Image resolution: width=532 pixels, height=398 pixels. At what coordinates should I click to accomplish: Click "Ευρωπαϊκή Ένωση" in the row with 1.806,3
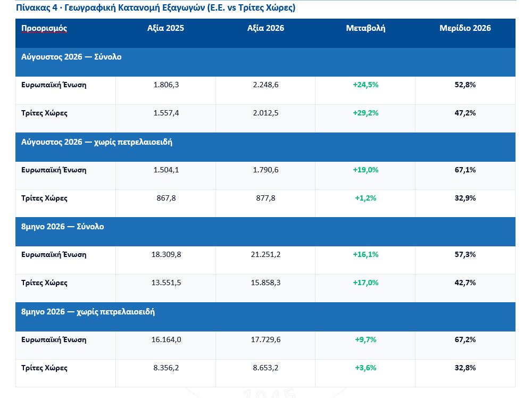click(x=54, y=85)
